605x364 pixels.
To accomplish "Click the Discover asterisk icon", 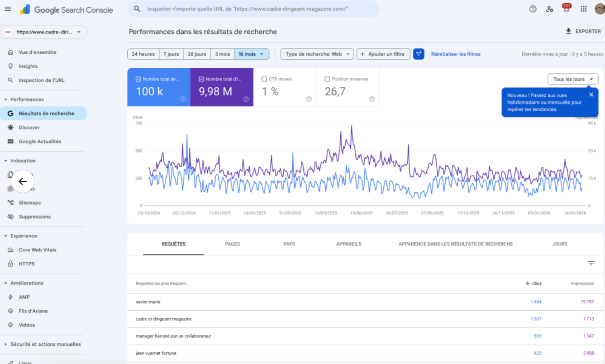I will pos(10,128).
